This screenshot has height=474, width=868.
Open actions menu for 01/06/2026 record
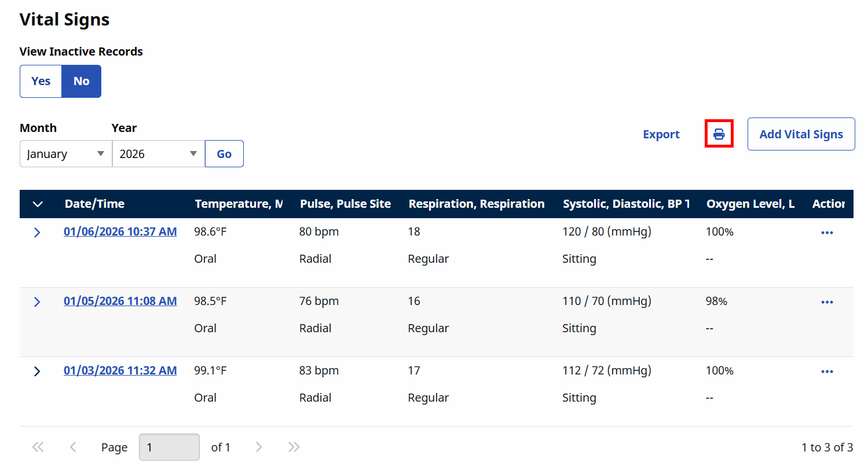click(827, 233)
